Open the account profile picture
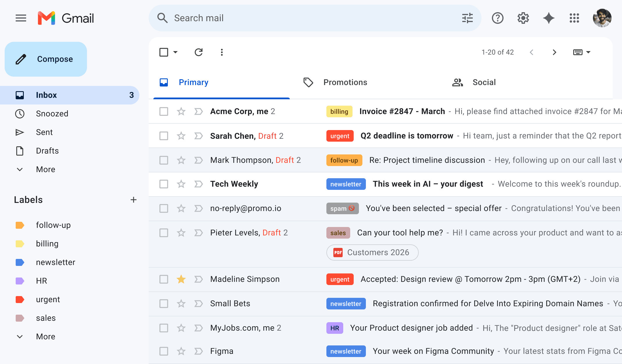The image size is (622, 364). 602,18
